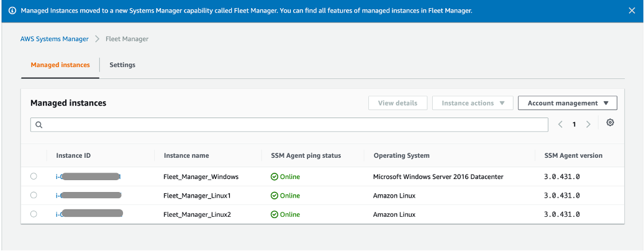Viewport: 644px width, 251px height.
Task: Click agent version 3.0.431.0 for Fleet_Manager_Windows
Action: [x=562, y=177]
